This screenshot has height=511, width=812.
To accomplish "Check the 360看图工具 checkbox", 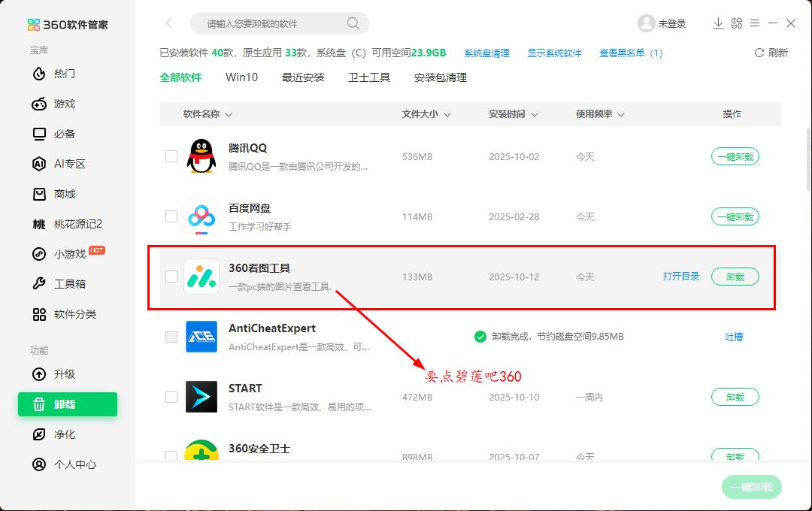I will point(171,277).
